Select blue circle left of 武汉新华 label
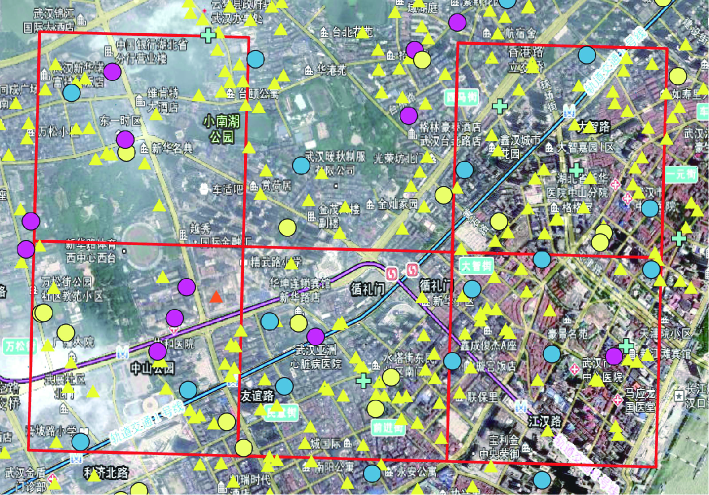709x495 pixels. (x=72, y=93)
